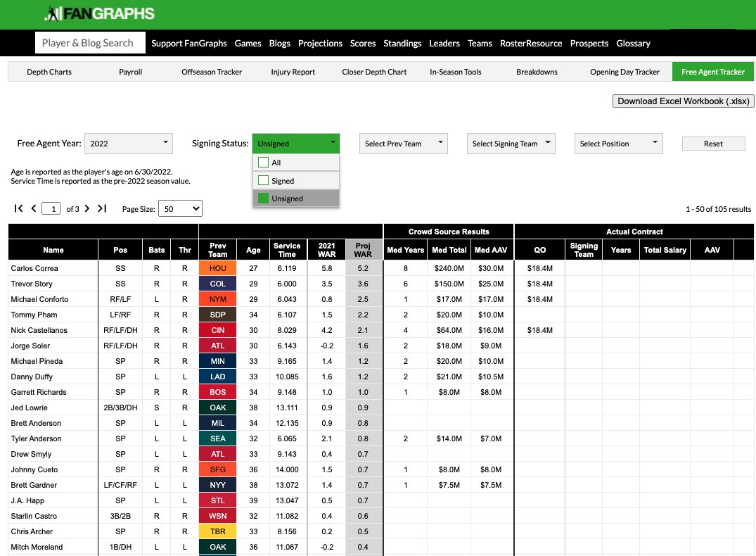The width and height of the screenshot is (756, 556).
Task: Open Tyler Anderson's player page
Action: (x=36, y=438)
